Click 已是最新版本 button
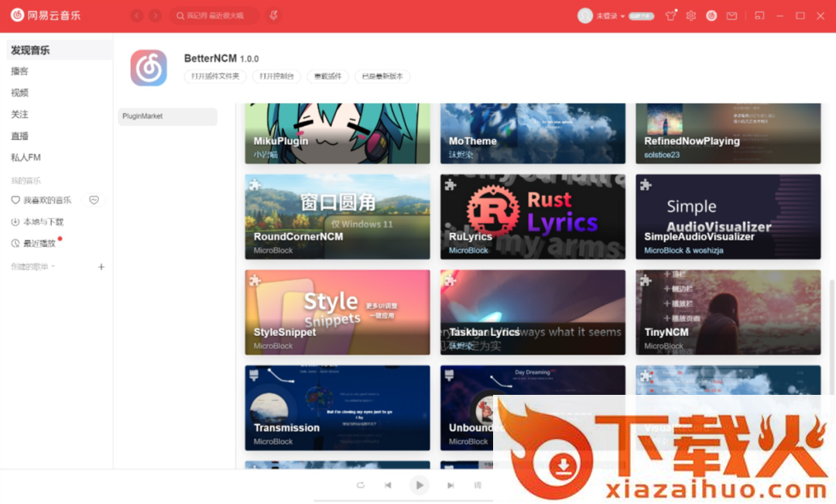Image resolution: width=836 pixels, height=504 pixels. (382, 77)
